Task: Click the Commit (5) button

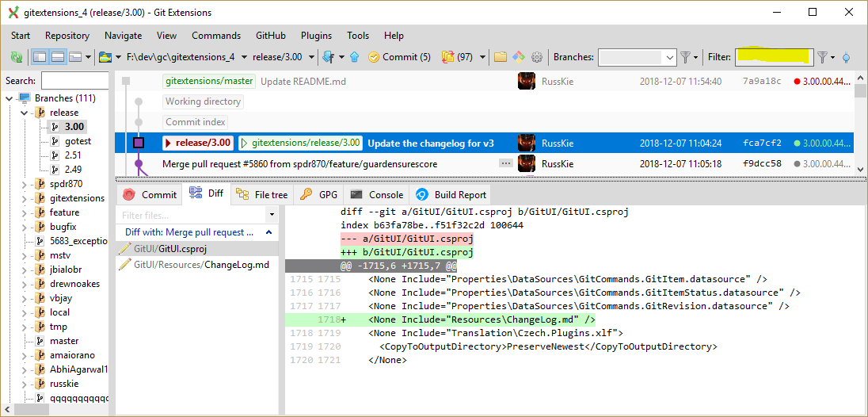Action: [399, 56]
